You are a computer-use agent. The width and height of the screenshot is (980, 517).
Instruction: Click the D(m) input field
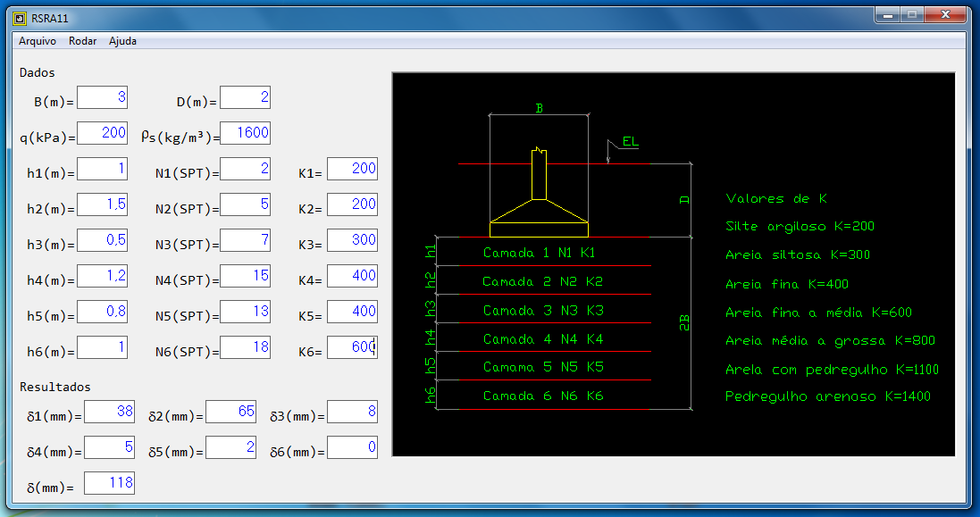pyautogui.click(x=245, y=97)
